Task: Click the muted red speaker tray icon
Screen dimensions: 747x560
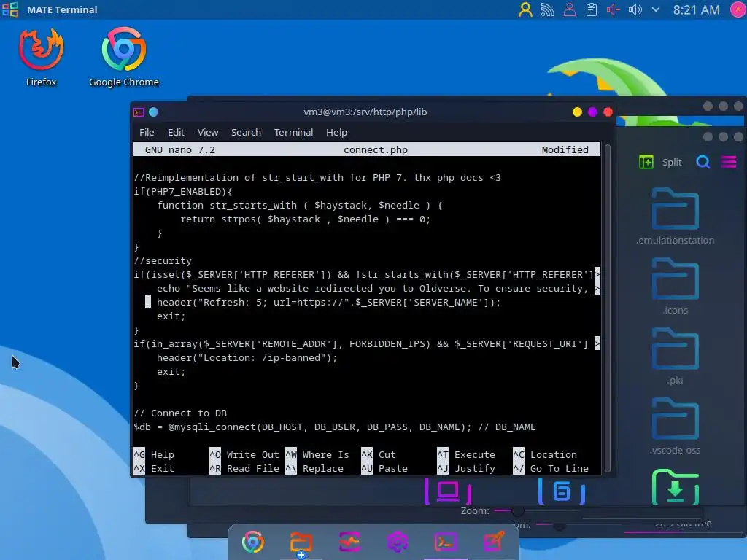Action: (613, 9)
